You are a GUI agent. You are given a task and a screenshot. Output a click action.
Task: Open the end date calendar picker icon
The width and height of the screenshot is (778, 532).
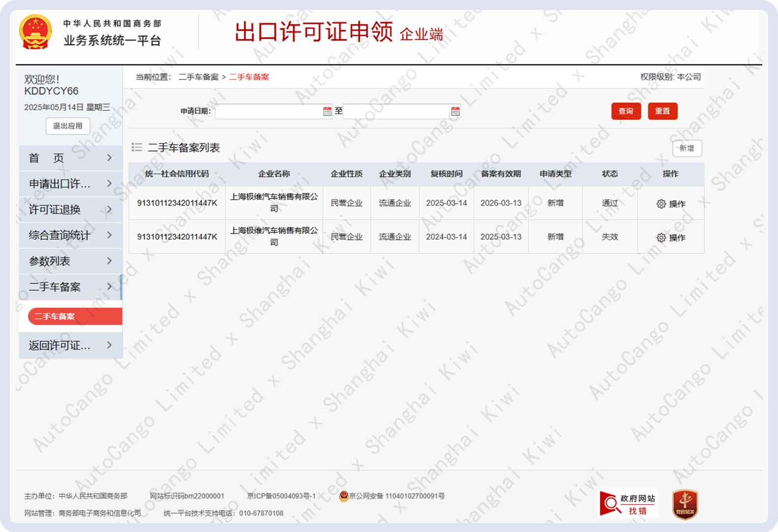[x=455, y=112]
